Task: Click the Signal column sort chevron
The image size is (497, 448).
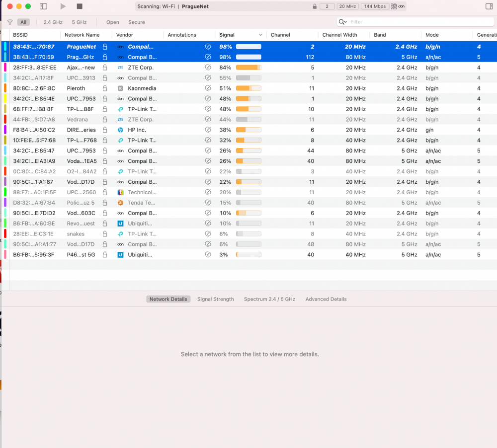Action: coord(260,35)
